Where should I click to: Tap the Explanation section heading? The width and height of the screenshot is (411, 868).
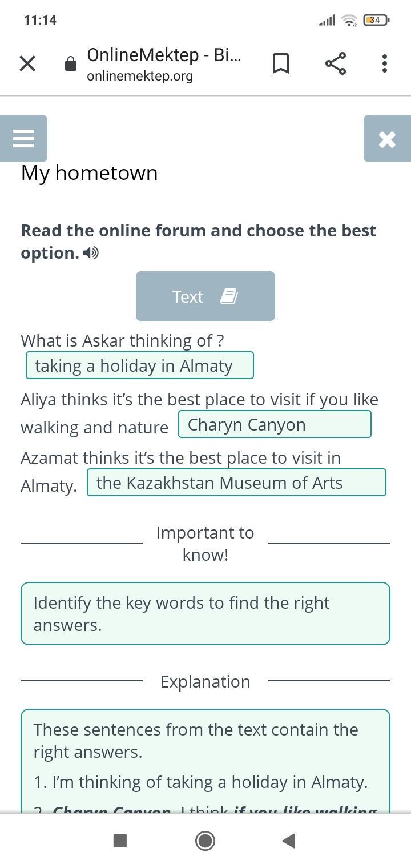[205, 681]
